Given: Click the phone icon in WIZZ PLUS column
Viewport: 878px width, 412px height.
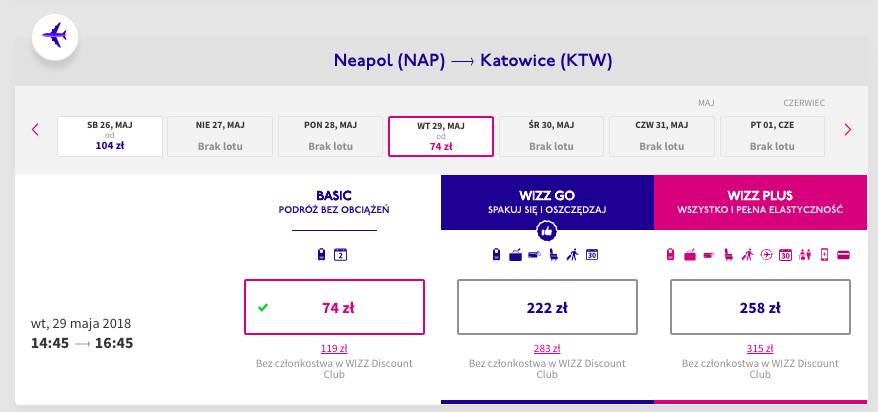Looking at the screenshot, I should (824, 255).
